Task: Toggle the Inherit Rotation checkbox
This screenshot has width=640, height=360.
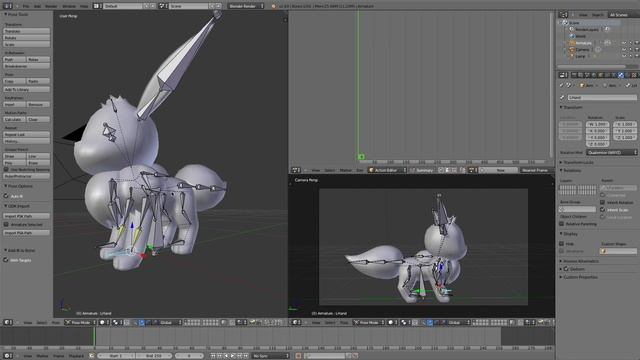Action: pyautogui.click(x=602, y=202)
